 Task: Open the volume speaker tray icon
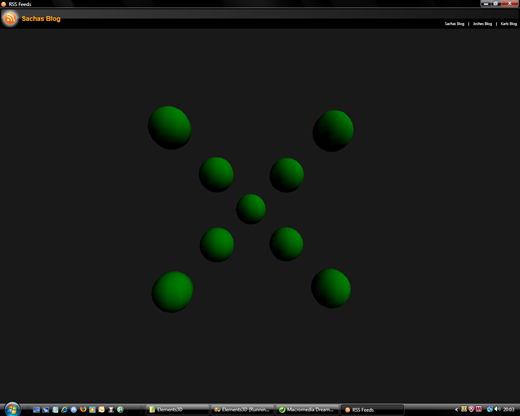497,409
